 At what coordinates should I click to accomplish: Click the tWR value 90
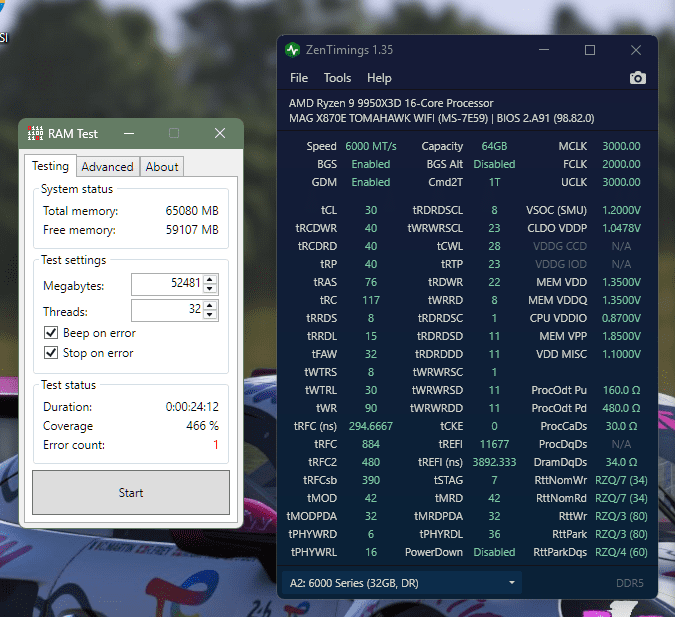click(x=371, y=408)
